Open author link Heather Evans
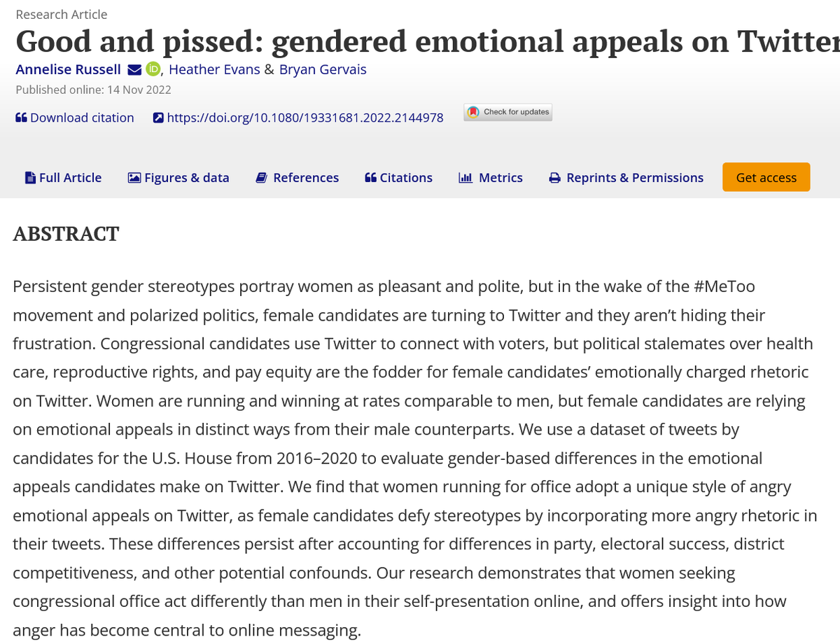Viewport: 840px width, 644px height. 214,69
